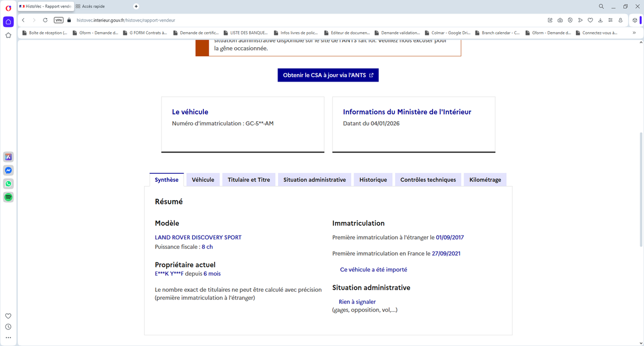Switch to the Véhicule tab
Image resolution: width=644 pixels, height=346 pixels.
point(203,180)
